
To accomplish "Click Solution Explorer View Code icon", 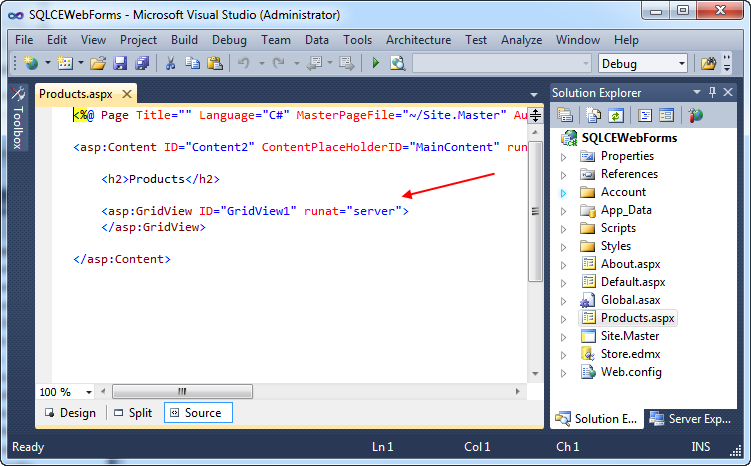I will [x=645, y=115].
